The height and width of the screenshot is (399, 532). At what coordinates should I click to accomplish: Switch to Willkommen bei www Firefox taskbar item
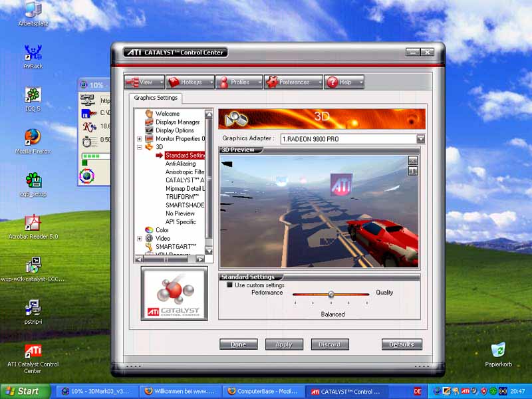[180, 391]
